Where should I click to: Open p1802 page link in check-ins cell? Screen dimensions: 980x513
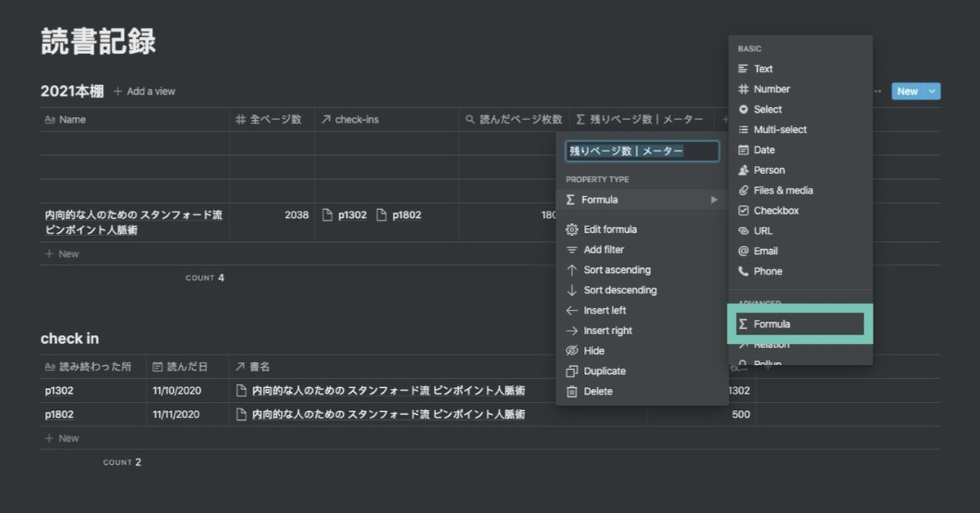coord(399,216)
